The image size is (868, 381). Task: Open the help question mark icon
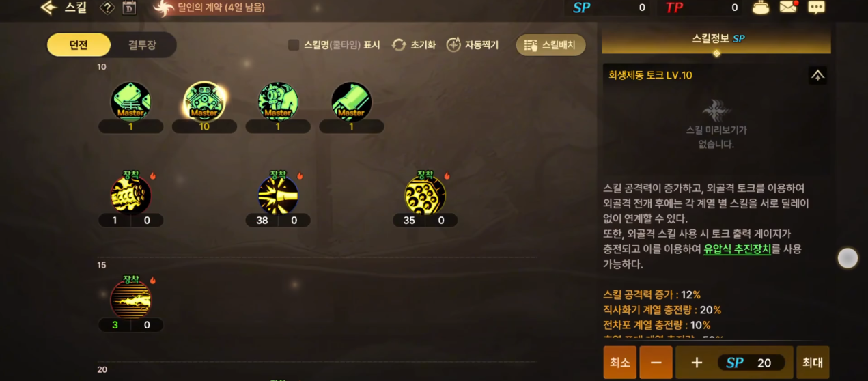pyautogui.click(x=107, y=8)
